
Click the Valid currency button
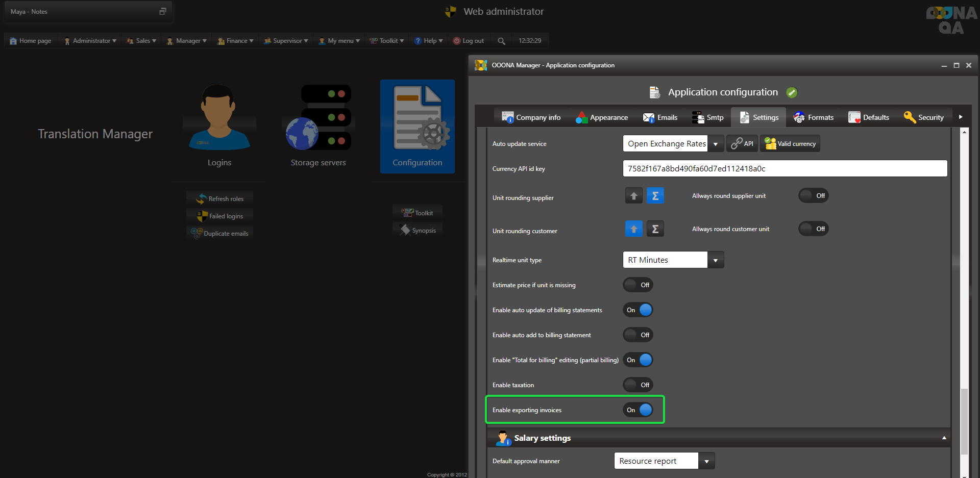pos(790,144)
